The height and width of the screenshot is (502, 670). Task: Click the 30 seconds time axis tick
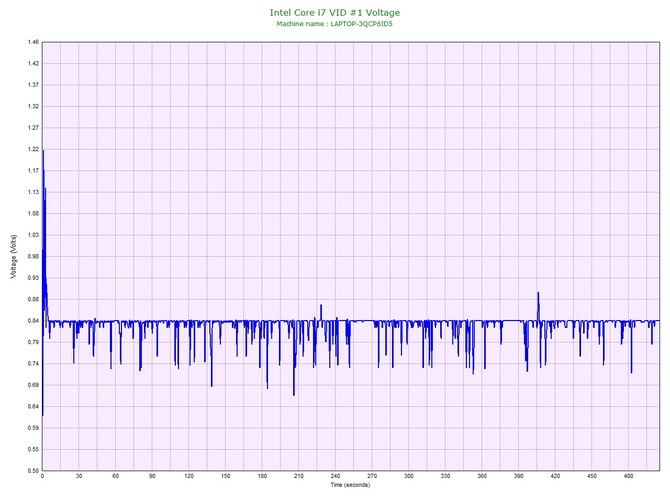coord(79,476)
